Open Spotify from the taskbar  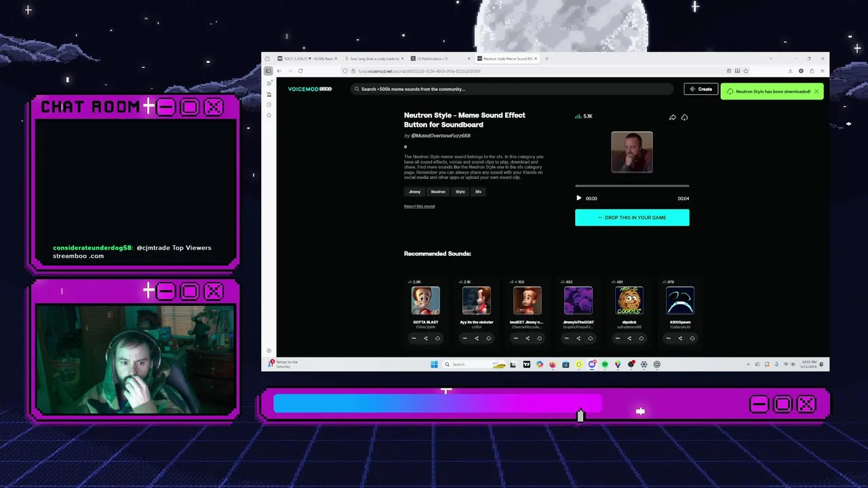click(x=605, y=364)
